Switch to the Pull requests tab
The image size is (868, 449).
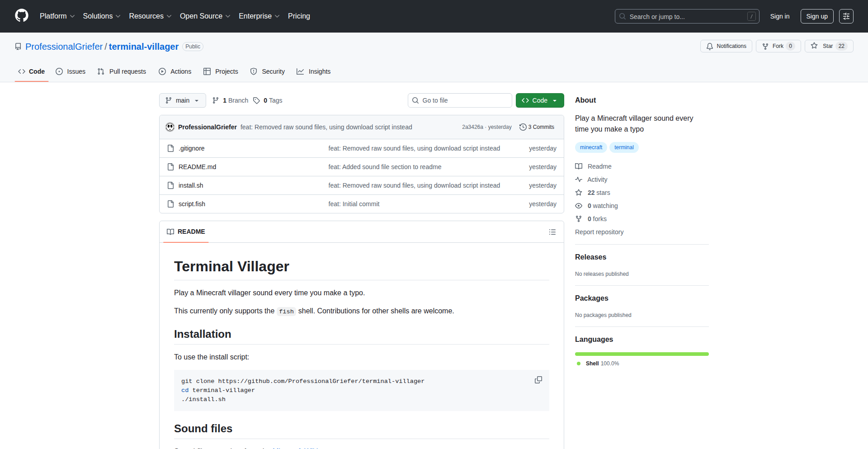pyautogui.click(x=122, y=71)
